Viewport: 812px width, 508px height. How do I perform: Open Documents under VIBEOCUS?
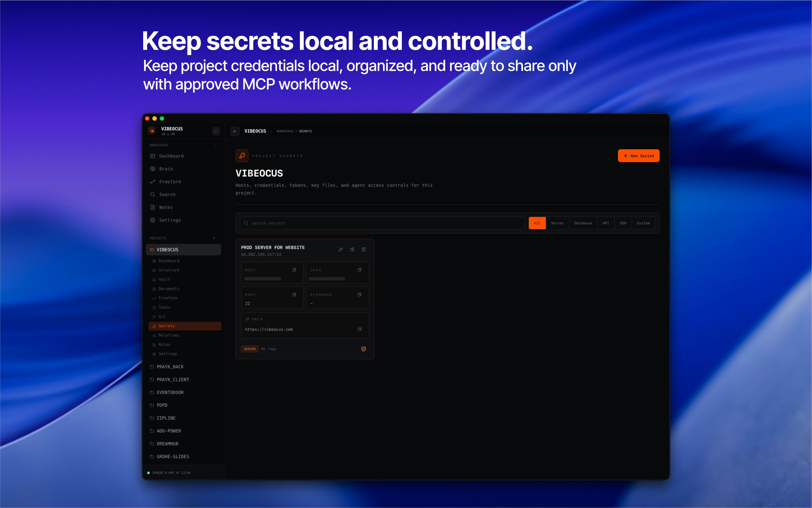coord(185,289)
